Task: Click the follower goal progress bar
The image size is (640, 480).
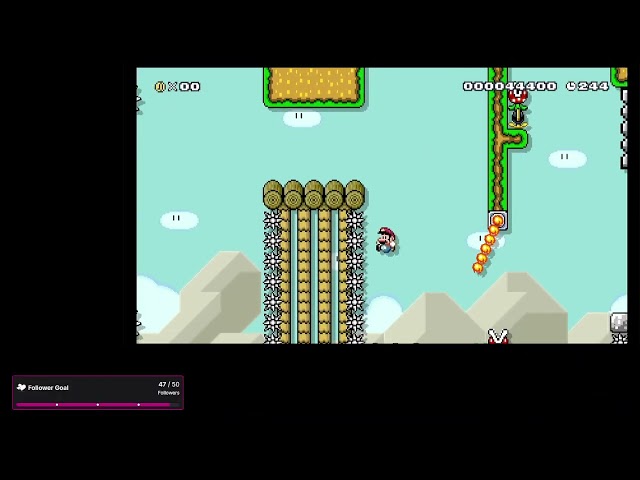Action: pos(98,405)
